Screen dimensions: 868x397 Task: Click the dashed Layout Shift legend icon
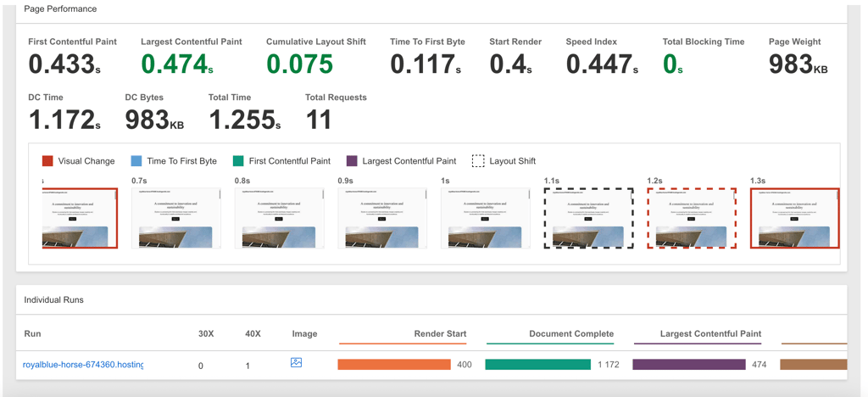pos(478,161)
